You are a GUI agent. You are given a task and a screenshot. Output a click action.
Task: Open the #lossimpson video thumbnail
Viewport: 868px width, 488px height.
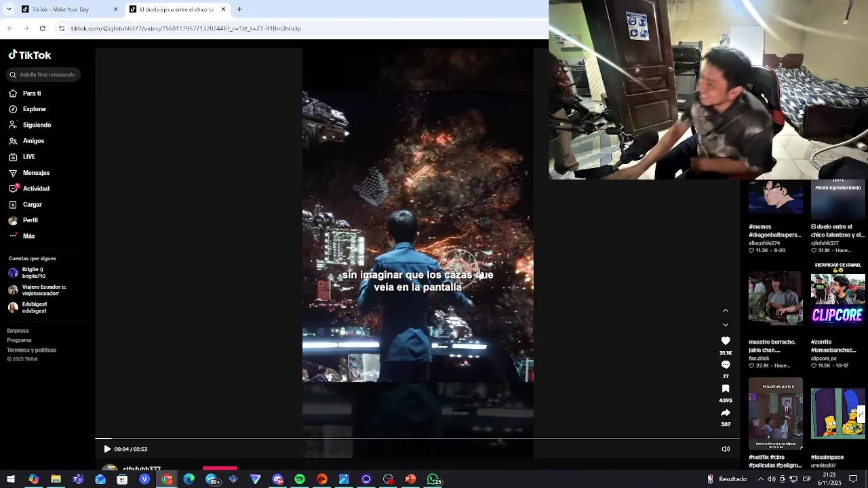pos(838,413)
